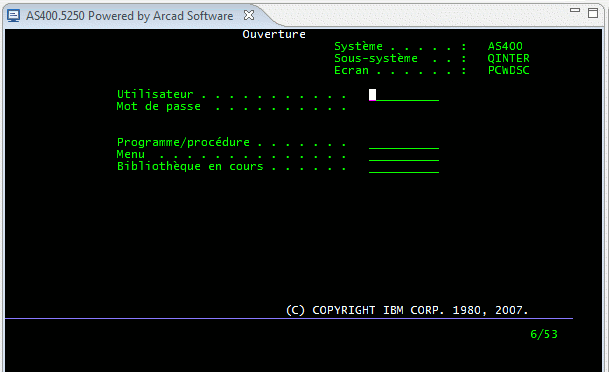Click the Mot de passe label

(159, 106)
